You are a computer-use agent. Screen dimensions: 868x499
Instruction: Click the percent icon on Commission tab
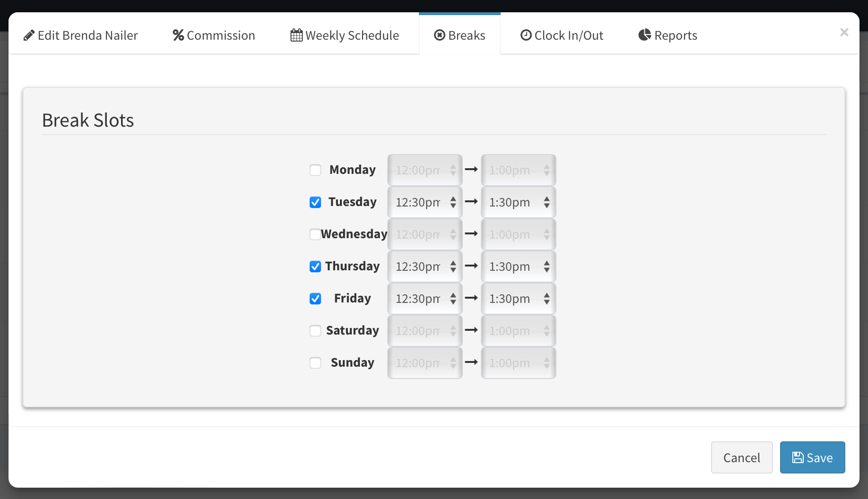click(178, 35)
